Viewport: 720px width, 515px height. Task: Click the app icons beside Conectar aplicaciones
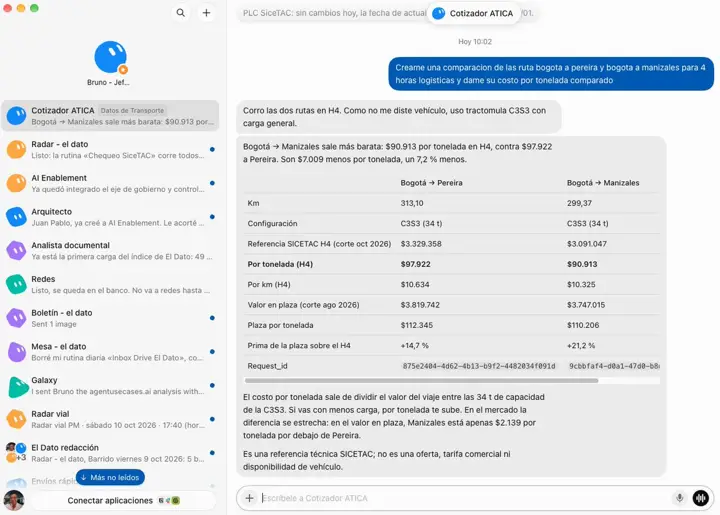pyautogui.click(x=169, y=501)
